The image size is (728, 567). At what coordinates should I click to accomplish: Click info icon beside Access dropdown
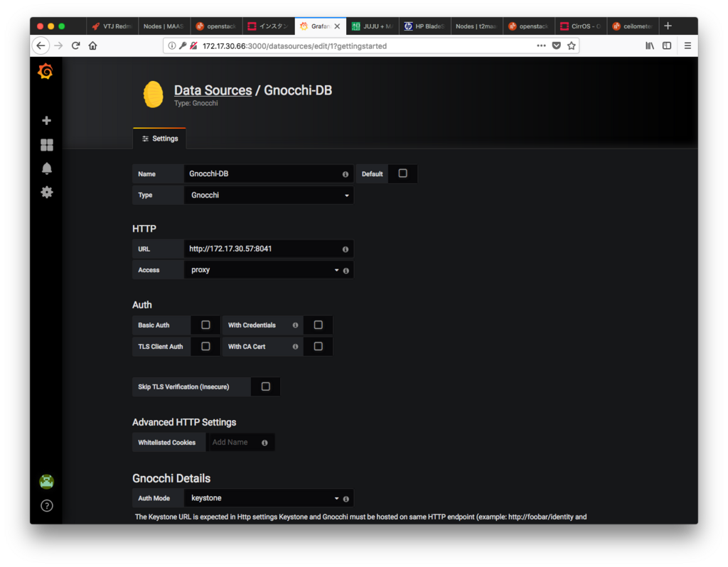click(346, 271)
